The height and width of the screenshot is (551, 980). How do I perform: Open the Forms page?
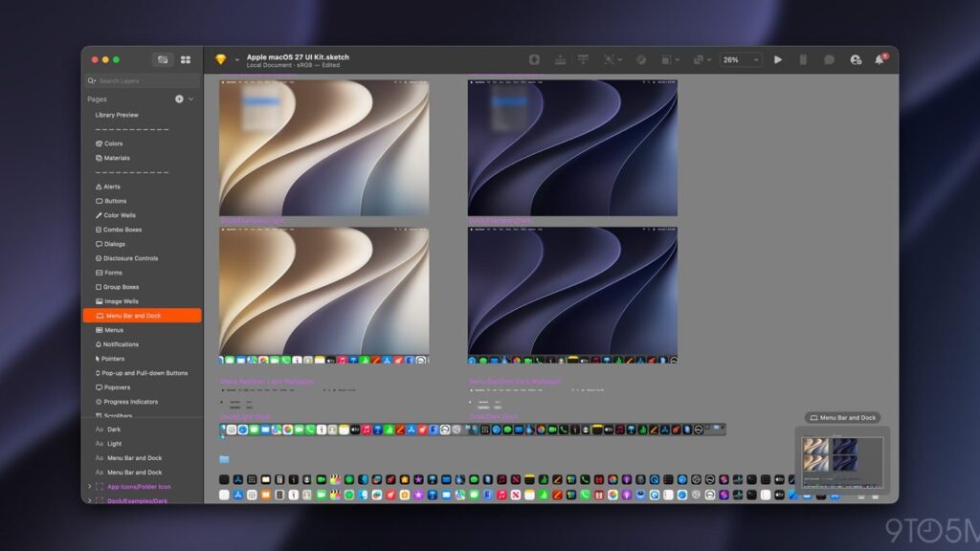(x=109, y=273)
